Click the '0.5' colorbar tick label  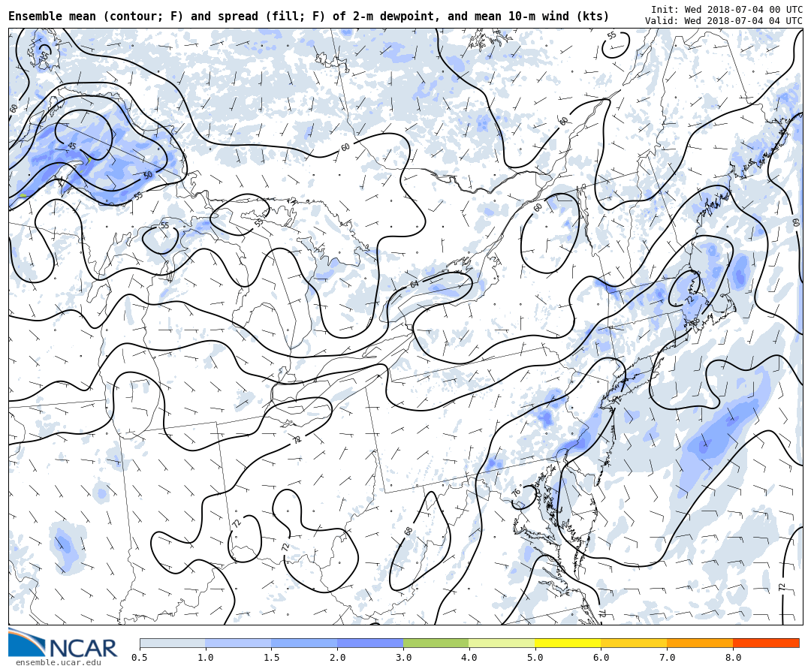[x=140, y=658]
